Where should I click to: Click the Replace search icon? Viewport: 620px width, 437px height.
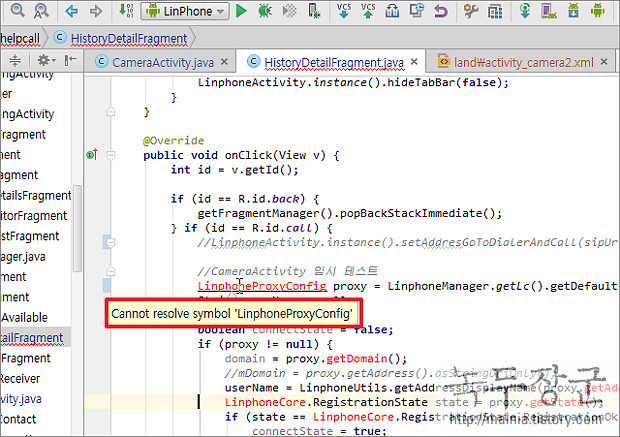(x=41, y=11)
